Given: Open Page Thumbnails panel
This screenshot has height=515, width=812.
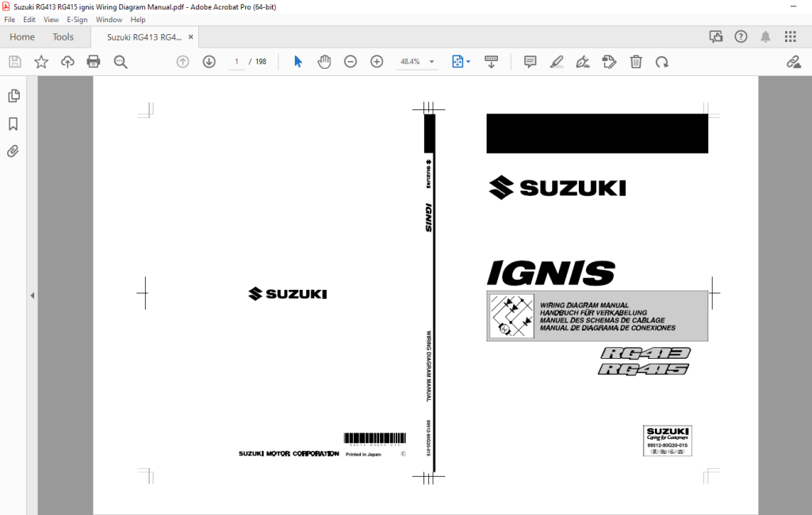Looking at the screenshot, I should (14, 96).
